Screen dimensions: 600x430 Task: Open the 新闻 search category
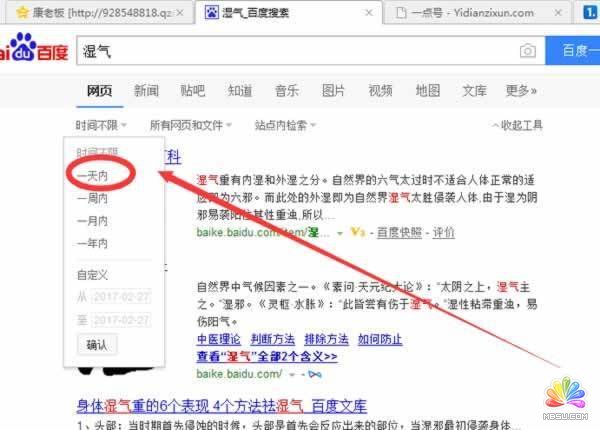[x=146, y=91]
